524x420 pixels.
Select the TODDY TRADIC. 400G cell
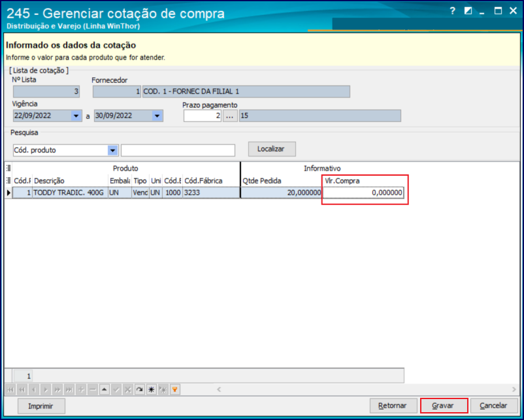(x=70, y=193)
